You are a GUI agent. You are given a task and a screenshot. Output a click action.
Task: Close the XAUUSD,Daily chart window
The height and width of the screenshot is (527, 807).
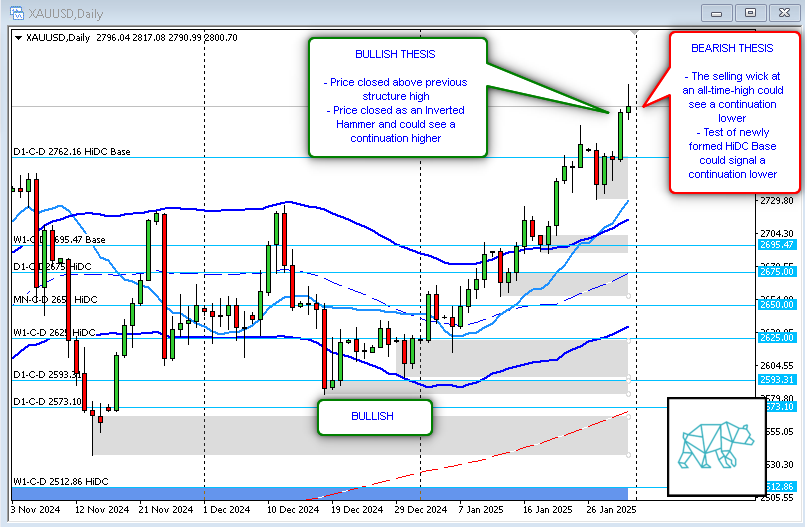tap(783, 12)
